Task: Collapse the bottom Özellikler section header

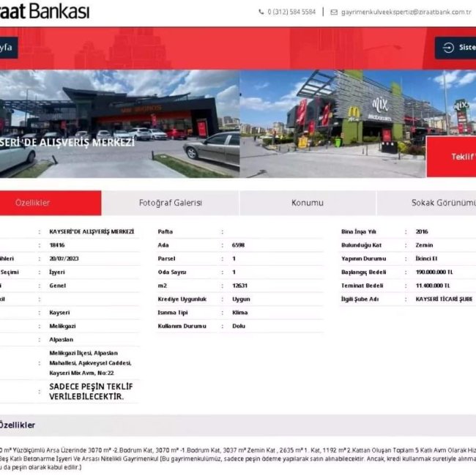Action: click(x=18, y=425)
